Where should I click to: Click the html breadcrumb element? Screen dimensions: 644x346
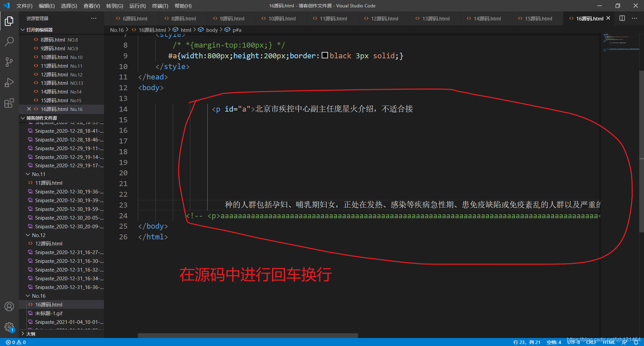click(182, 30)
